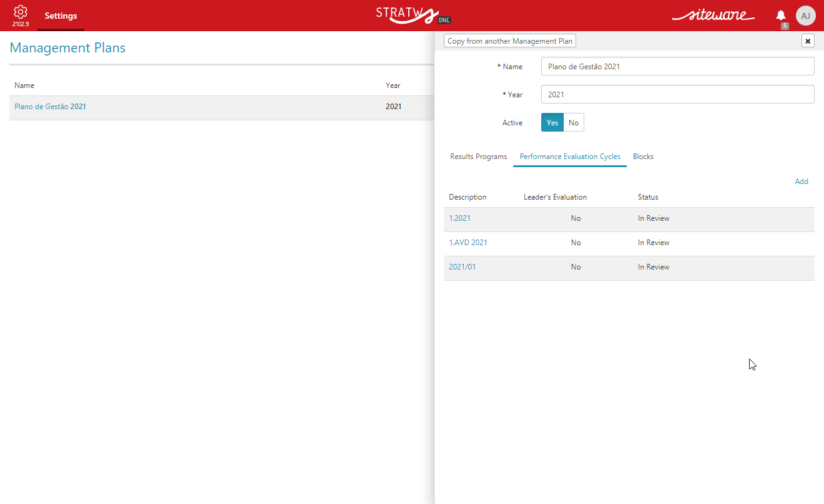This screenshot has height=504, width=824.
Task: Close the management plan side panel
Action: pyautogui.click(x=808, y=41)
